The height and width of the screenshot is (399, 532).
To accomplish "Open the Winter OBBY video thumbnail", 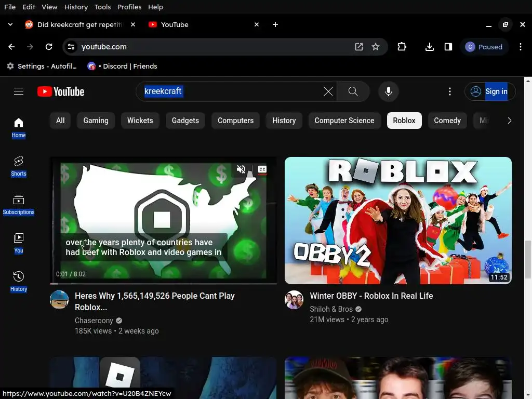I will coord(398,220).
